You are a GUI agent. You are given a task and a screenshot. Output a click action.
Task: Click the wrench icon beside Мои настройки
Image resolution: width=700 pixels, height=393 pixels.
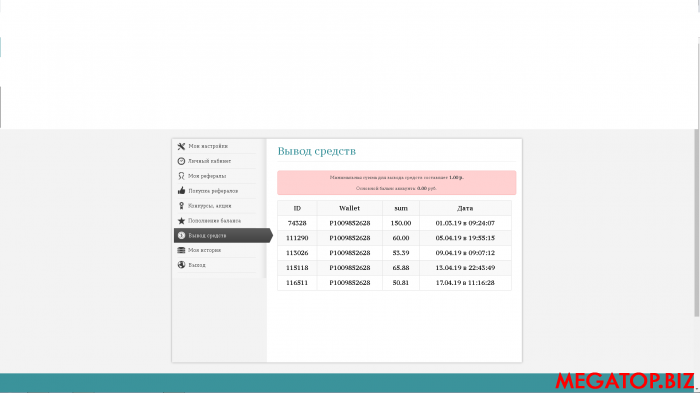click(181, 146)
